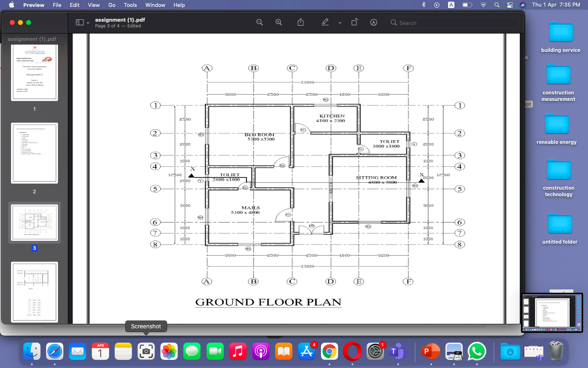Check the battery level indicator
Screen dimensions: 588x368
click(x=467, y=5)
